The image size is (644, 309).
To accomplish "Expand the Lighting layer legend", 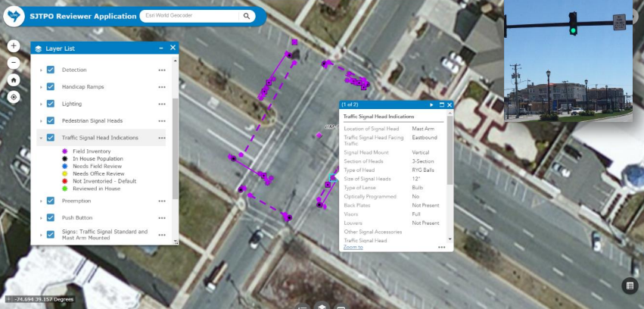I will click(41, 104).
